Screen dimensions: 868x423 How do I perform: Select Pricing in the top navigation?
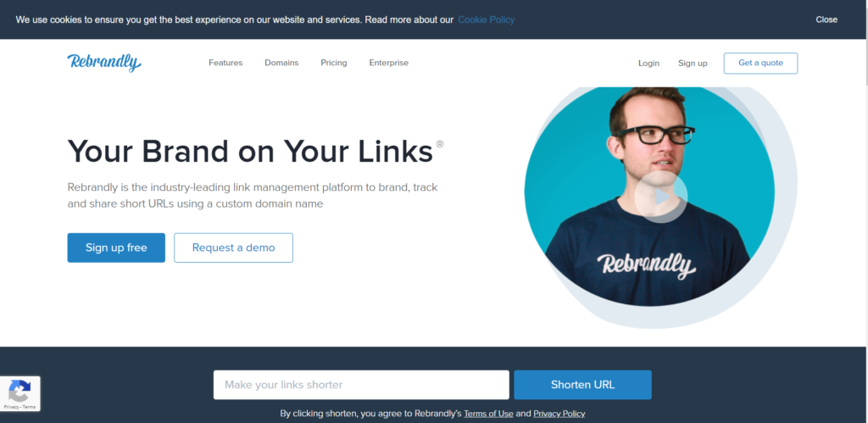(334, 63)
